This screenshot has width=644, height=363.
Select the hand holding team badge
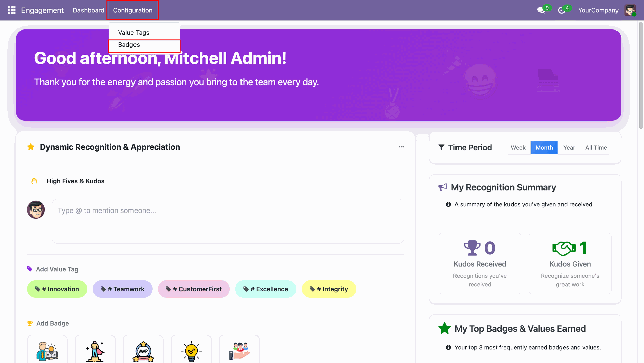239,351
